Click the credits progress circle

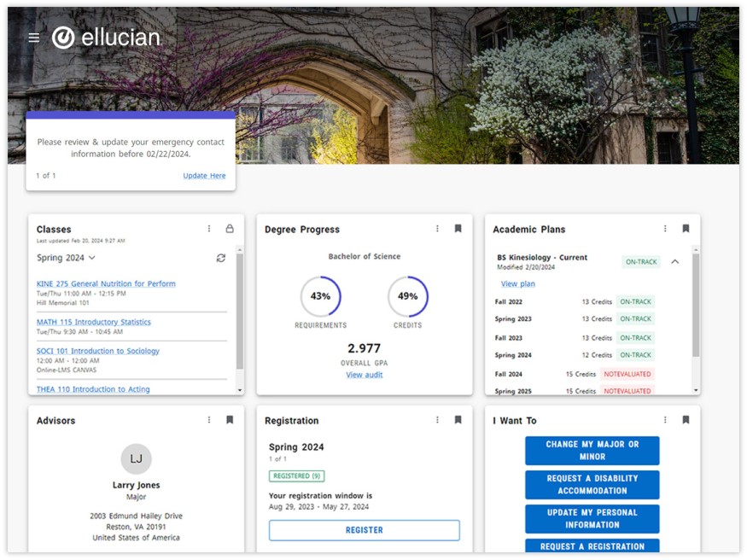[408, 296]
